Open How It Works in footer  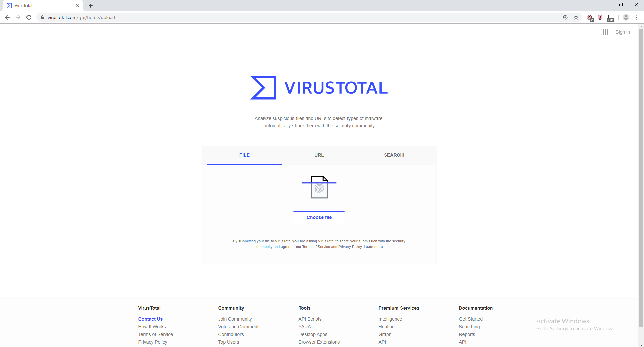[x=152, y=327]
